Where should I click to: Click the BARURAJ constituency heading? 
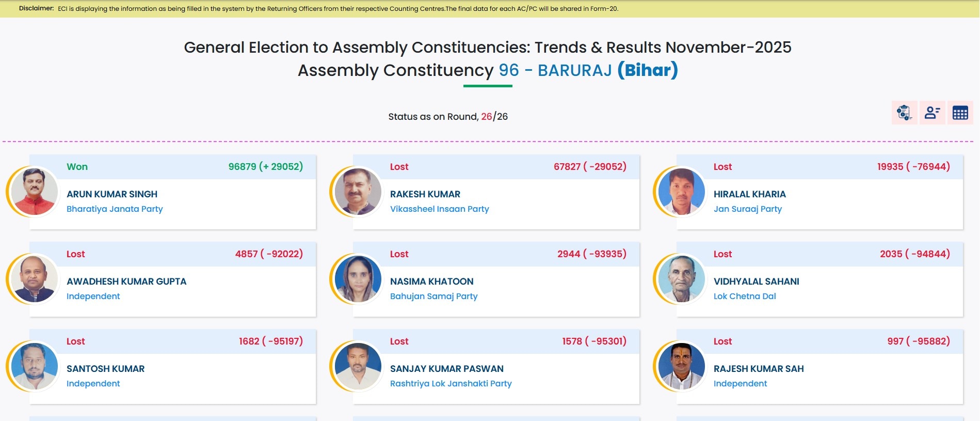(574, 70)
